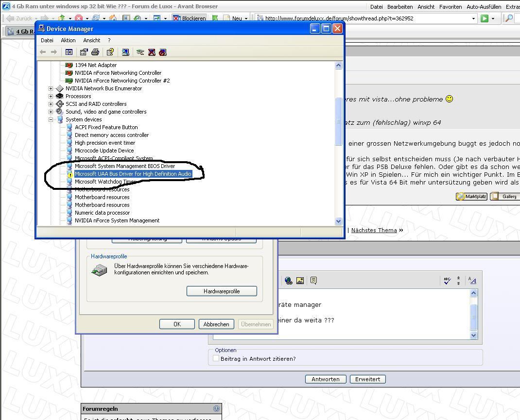Viewport: 520px width, 420px height.
Task: Click the browser Home icon
Action: click(113, 18)
